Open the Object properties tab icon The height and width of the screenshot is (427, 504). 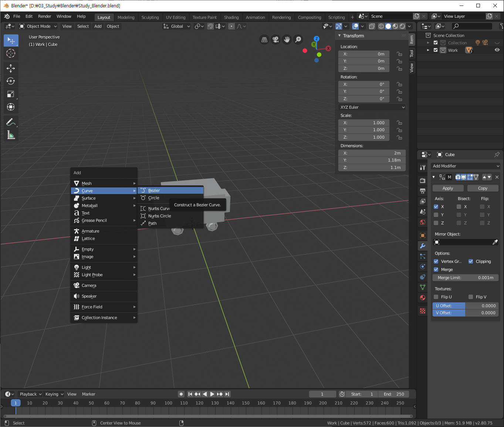tap(423, 235)
